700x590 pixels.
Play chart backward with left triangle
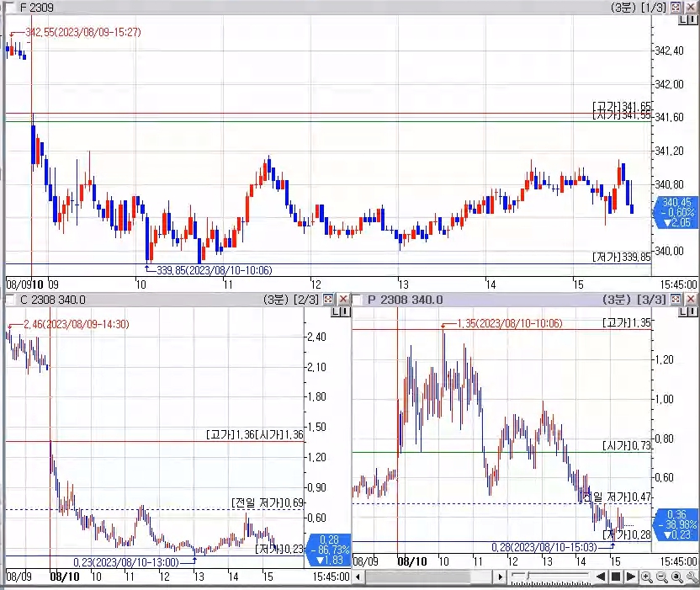click(x=601, y=577)
